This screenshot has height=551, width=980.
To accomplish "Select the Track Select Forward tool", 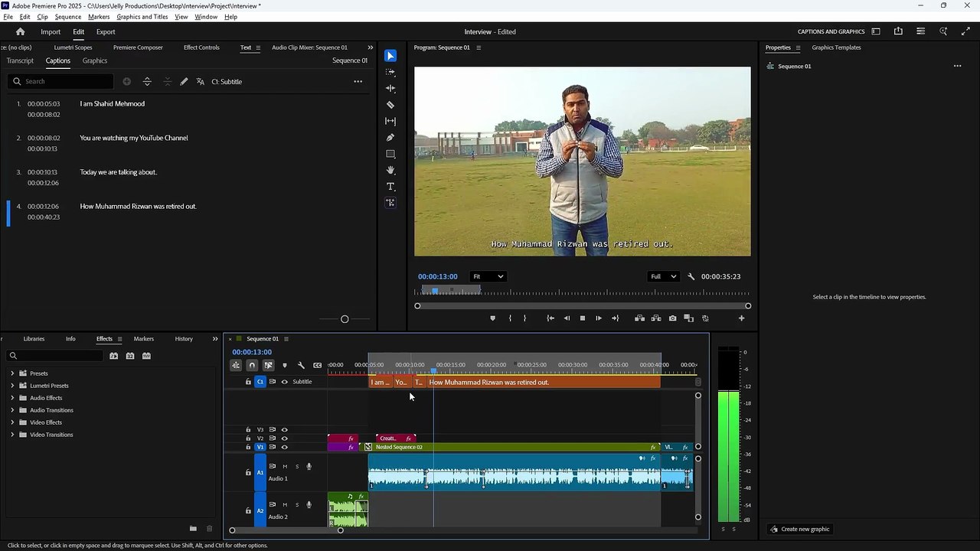I will [x=390, y=72].
